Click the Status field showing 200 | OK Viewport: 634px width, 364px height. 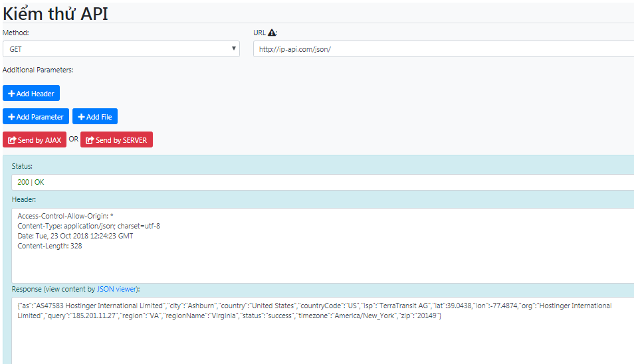coord(323,182)
